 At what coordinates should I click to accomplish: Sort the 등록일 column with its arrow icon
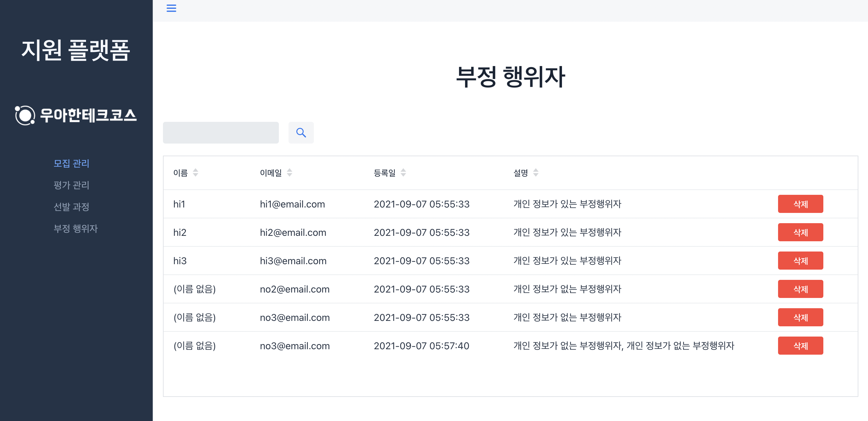tap(403, 173)
